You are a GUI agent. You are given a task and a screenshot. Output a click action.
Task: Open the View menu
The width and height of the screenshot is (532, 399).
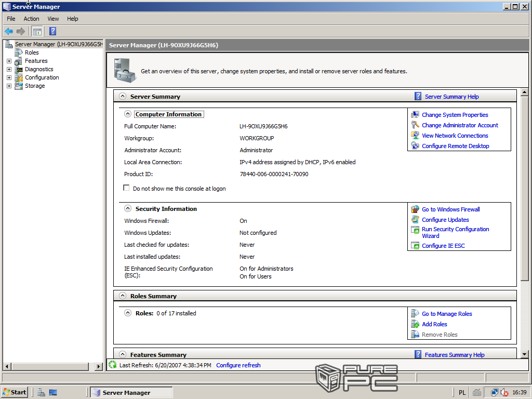[53, 19]
